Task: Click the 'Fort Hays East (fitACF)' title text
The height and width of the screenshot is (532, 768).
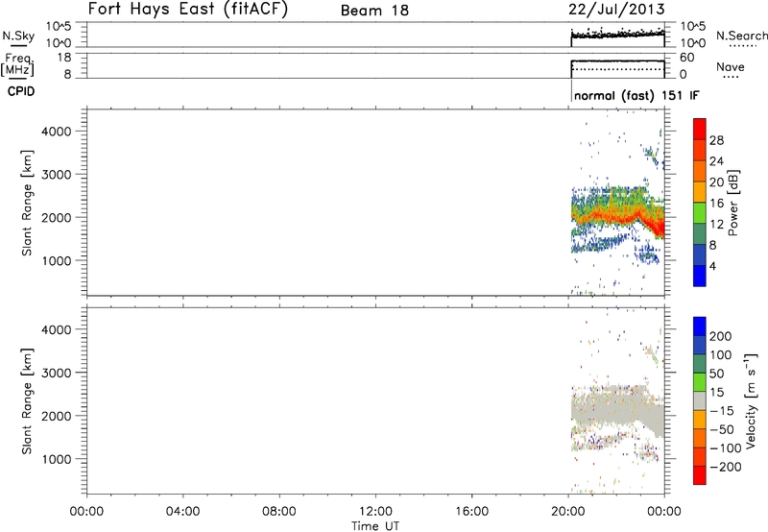Action: [187, 9]
